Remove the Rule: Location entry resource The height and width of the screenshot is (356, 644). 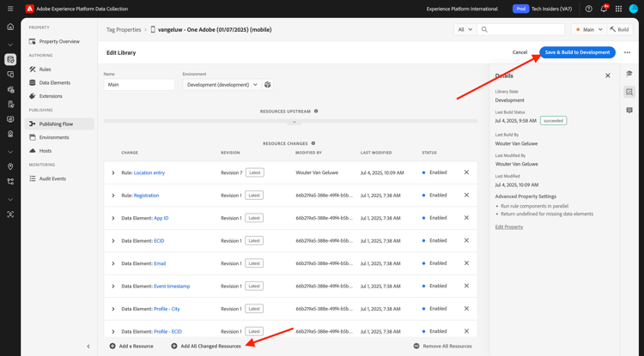tap(466, 172)
